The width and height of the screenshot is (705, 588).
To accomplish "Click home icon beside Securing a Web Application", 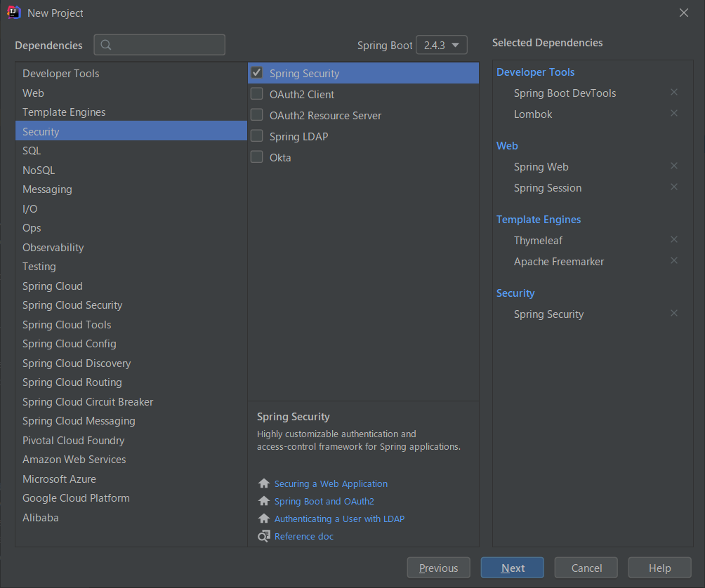I will pyautogui.click(x=264, y=483).
